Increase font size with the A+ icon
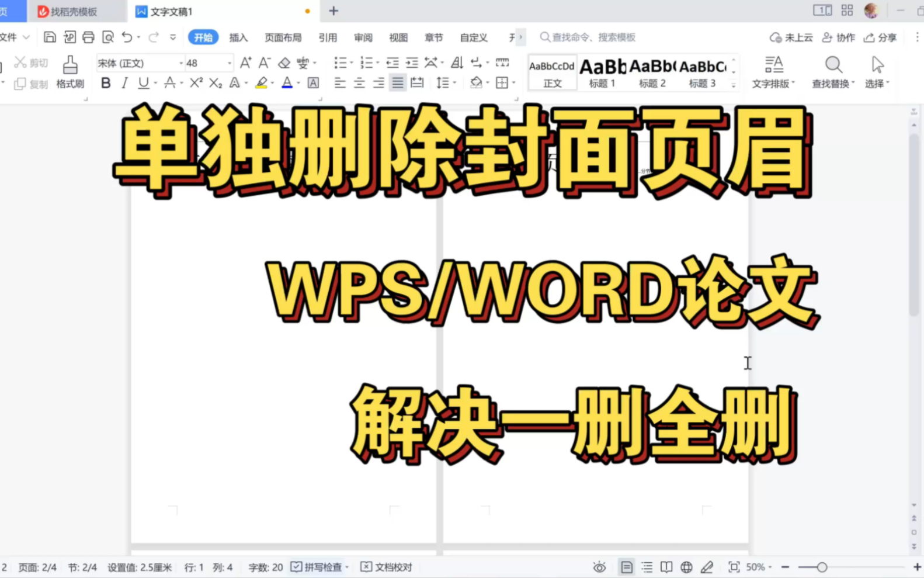The width and height of the screenshot is (924, 578). [245, 63]
